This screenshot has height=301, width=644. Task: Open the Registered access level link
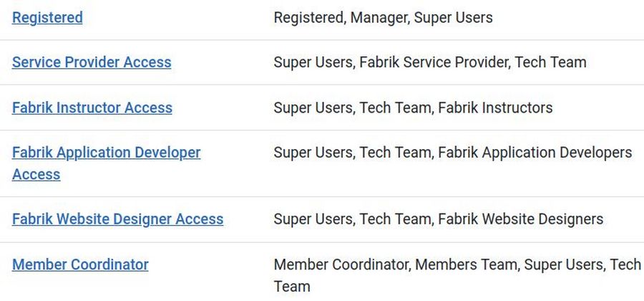[x=47, y=17]
